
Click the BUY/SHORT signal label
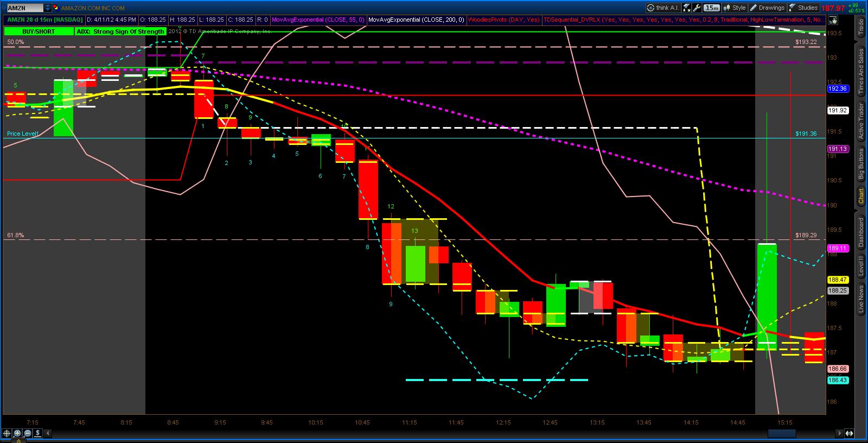tap(39, 31)
